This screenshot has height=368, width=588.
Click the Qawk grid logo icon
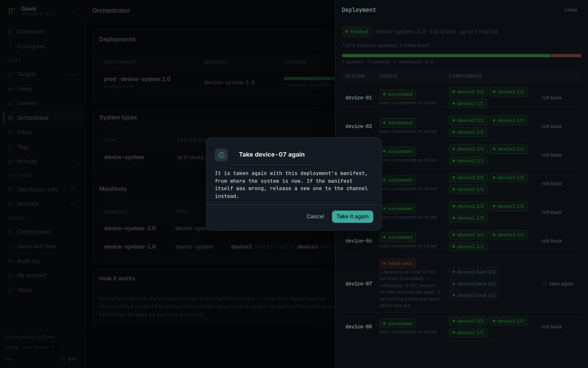coord(12,11)
